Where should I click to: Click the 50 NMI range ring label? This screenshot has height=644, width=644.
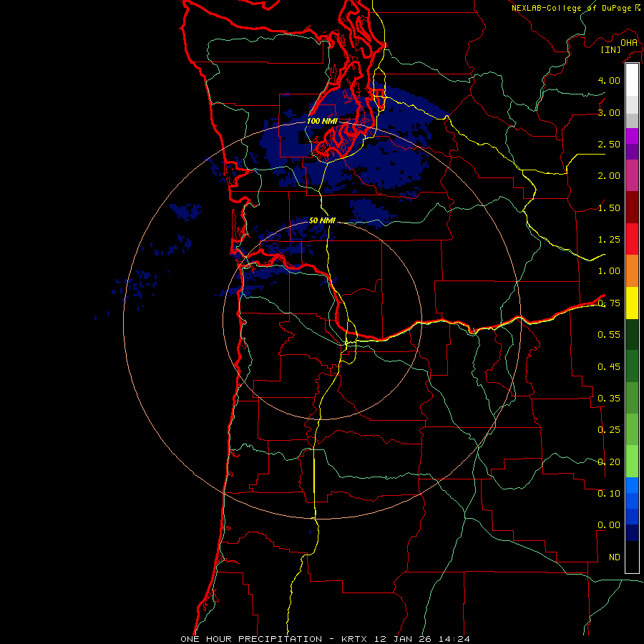pyautogui.click(x=323, y=221)
